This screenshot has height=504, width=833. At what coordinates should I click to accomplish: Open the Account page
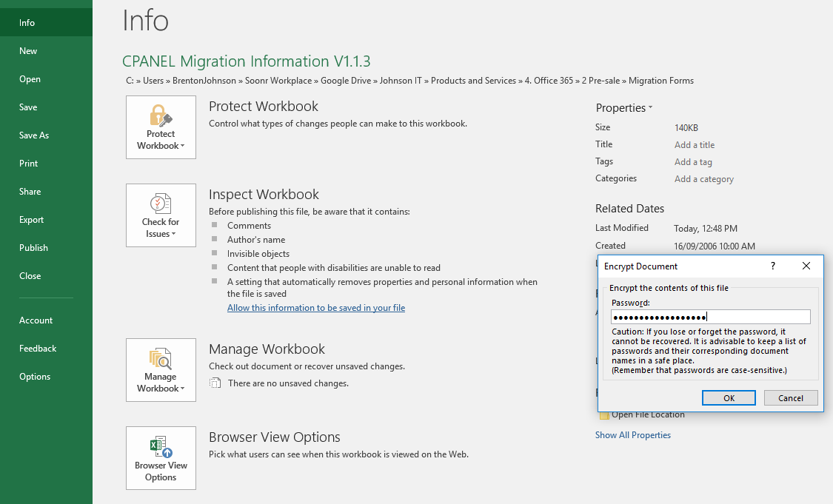[x=36, y=320]
